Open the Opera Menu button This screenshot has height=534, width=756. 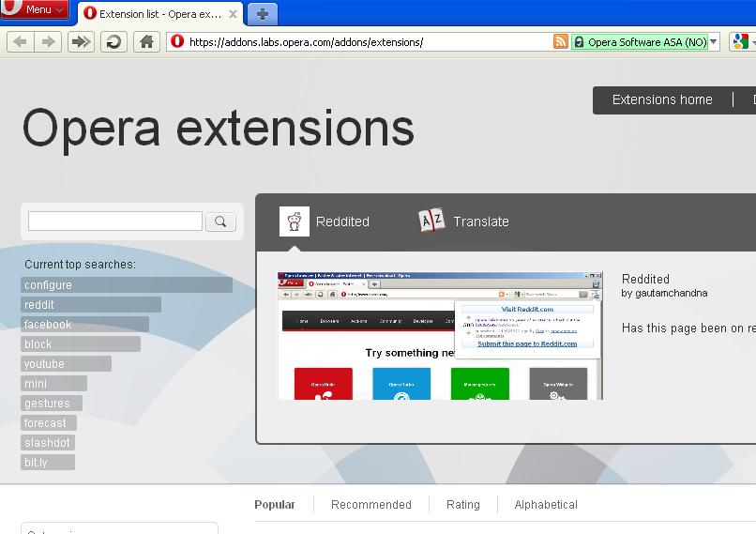[35, 9]
